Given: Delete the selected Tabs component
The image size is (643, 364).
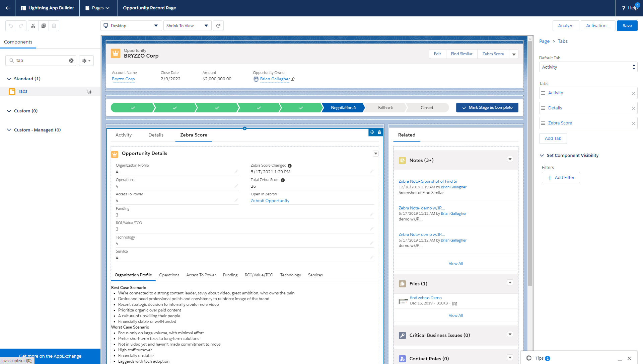Looking at the screenshot, I should [379, 132].
